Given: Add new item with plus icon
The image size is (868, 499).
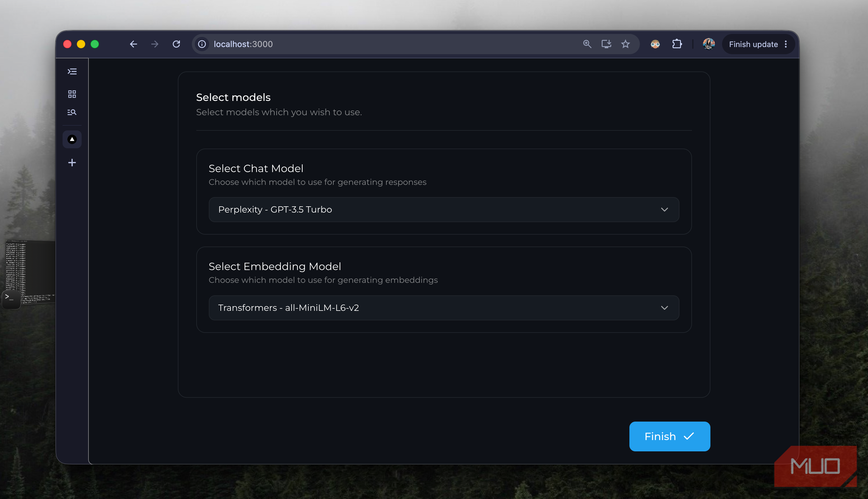Looking at the screenshot, I should [x=72, y=163].
